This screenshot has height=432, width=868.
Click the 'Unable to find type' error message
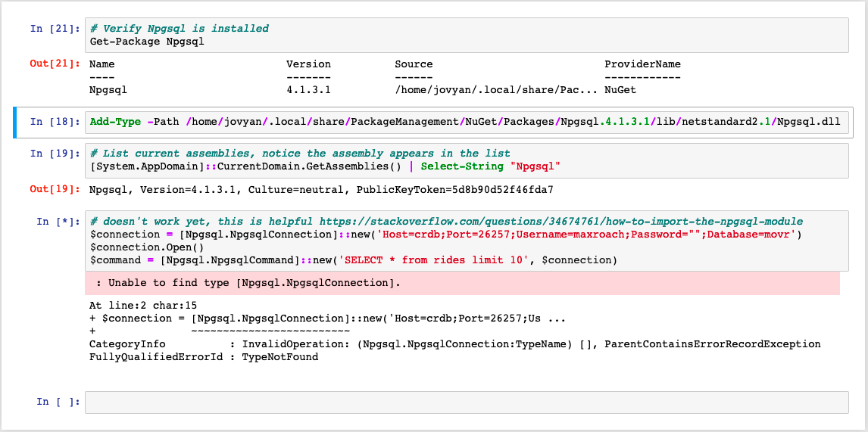[x=248, y=283]
